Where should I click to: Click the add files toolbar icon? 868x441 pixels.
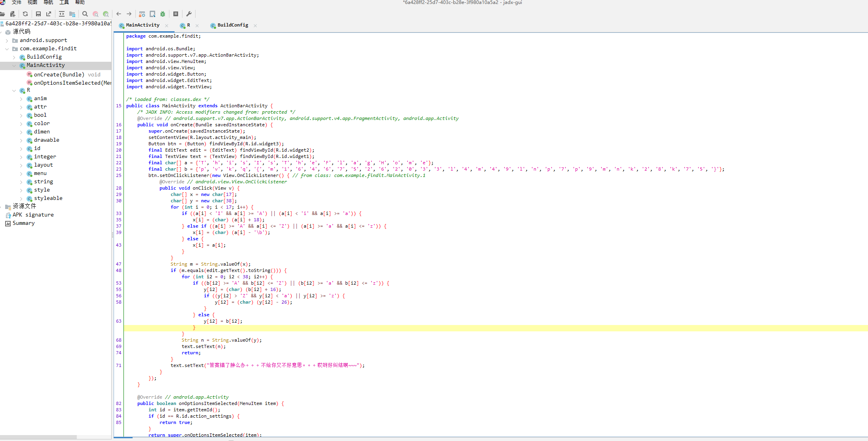(13, 14)
